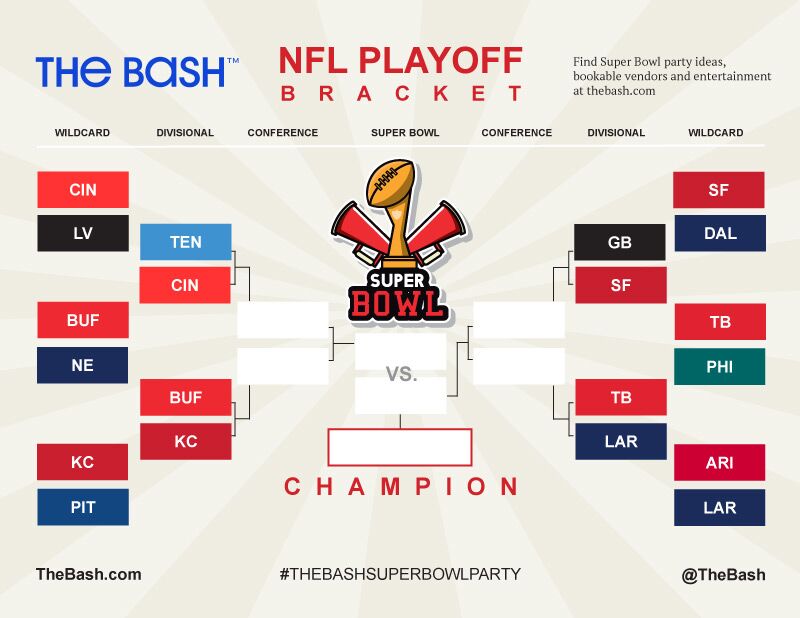Open TheBash.com footer link
This screenshot has height=618, width=800.
click(x=89, y=574)
